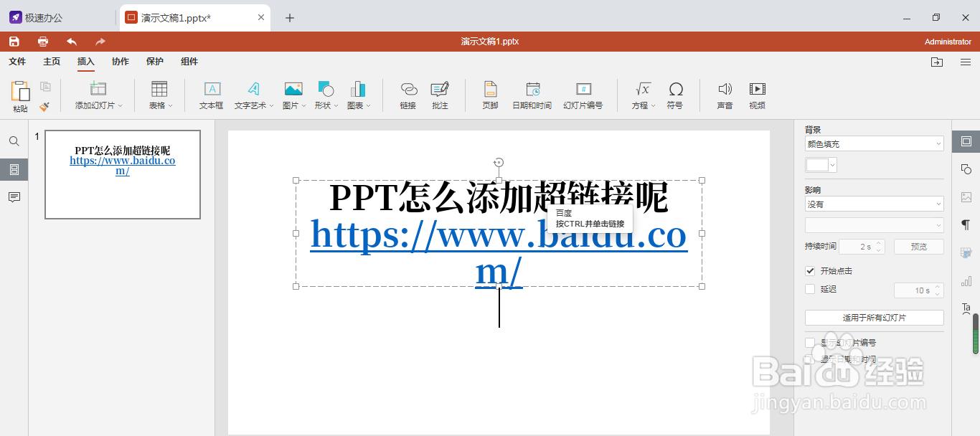Click the Print icon in the title bar
This screenshot has width=980, height=436.
43,42
